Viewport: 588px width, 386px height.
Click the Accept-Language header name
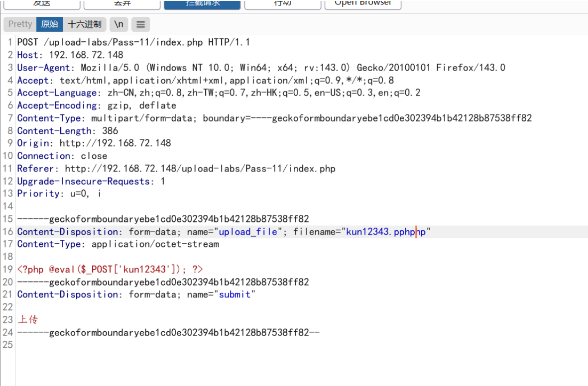[57, 93]
